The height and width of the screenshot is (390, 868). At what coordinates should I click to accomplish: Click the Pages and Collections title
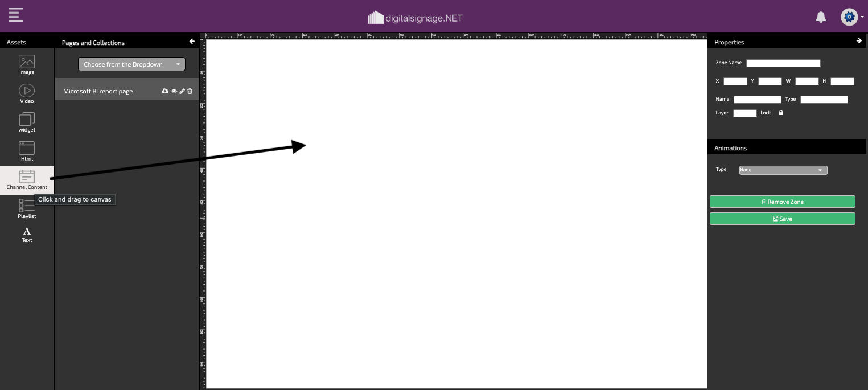tap(93, 43)
